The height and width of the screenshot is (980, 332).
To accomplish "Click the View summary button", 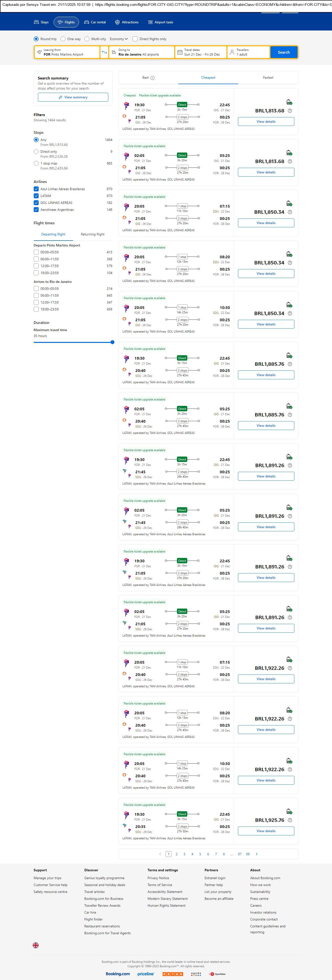I will [73, 97].
